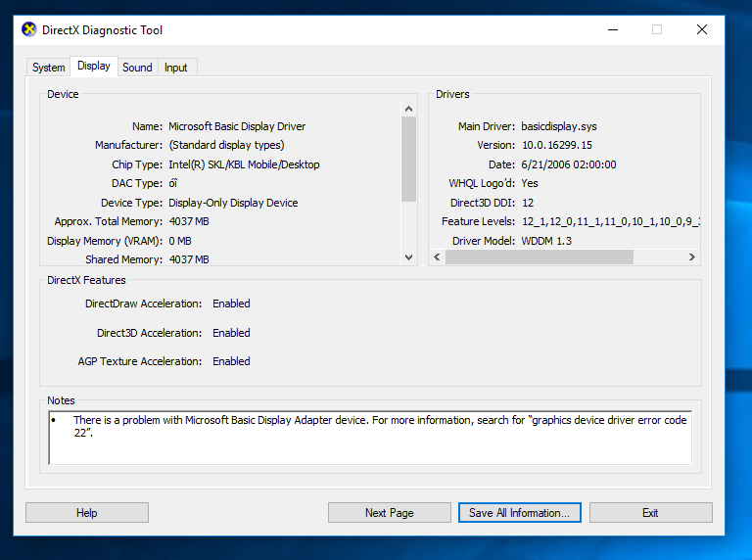Click the Shared Memory value '4037 MB'

pos(189,259)
